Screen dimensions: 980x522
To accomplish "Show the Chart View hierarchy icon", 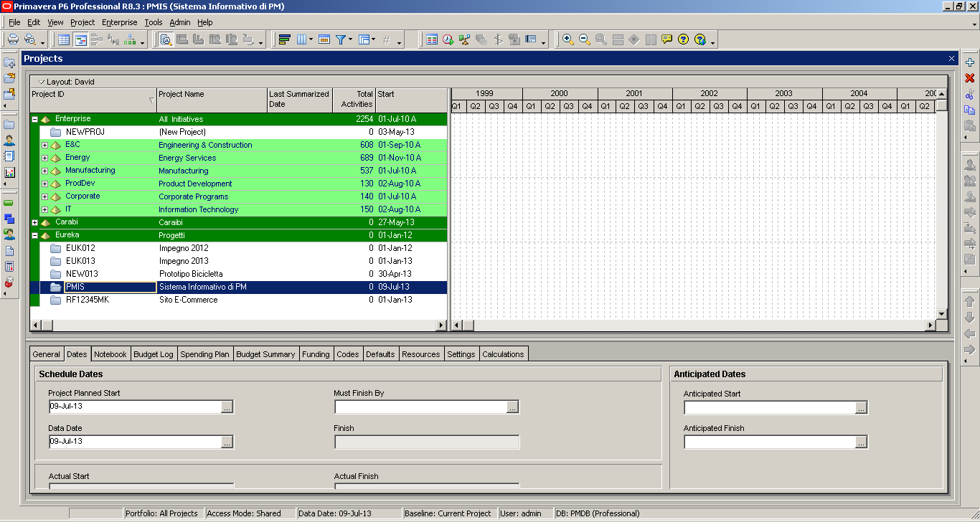I will (x=130, y=40).
